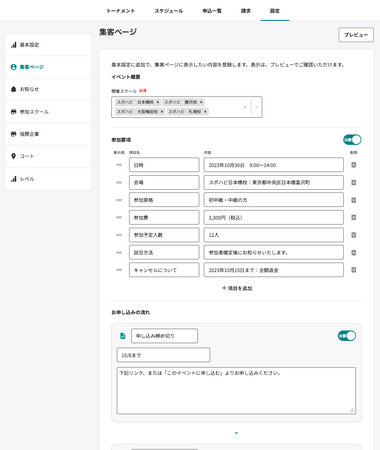This screenshot has height=450, width=380.
Task: Expand the 開催スクール dropdown arrow
Action: point(257,107)
